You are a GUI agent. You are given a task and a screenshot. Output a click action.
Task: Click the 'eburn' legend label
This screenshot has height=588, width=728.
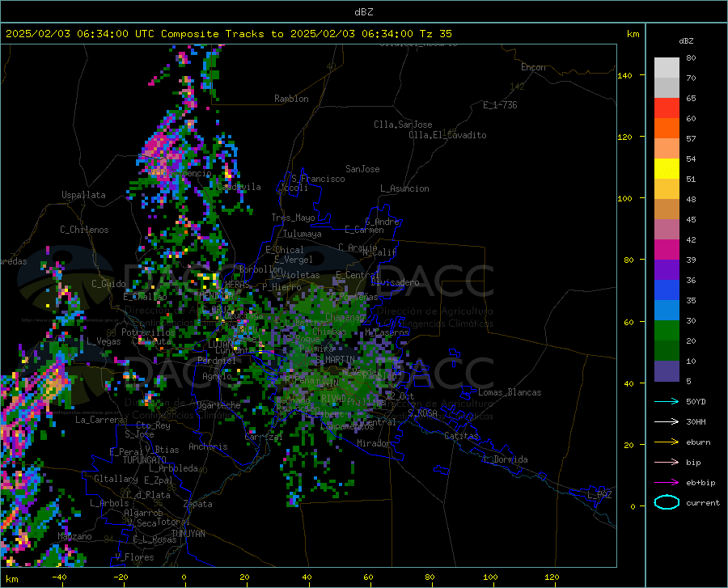click(x=698, y=442)
